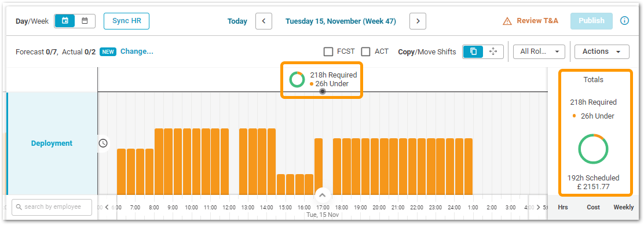Open the All Roles dropdown
The height and width of the screenshot is (225, 644).
[x=539, y=51]
